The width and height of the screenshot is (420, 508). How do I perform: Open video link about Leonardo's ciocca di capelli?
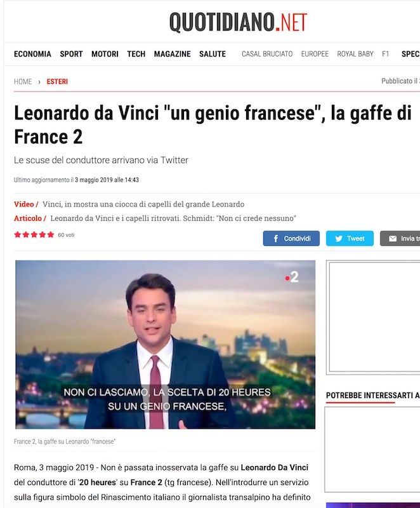click(x=143, y=204)
